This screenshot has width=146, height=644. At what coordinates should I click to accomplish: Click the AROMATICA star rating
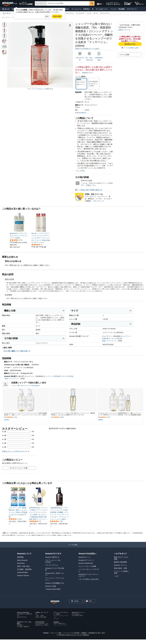(x=34, y=521)
